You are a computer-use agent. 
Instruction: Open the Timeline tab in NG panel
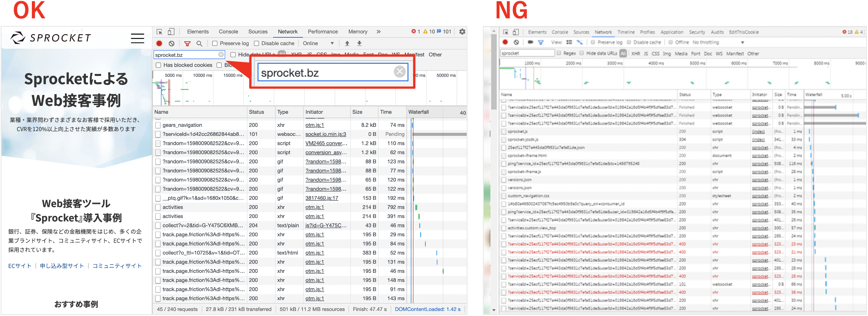626,32
